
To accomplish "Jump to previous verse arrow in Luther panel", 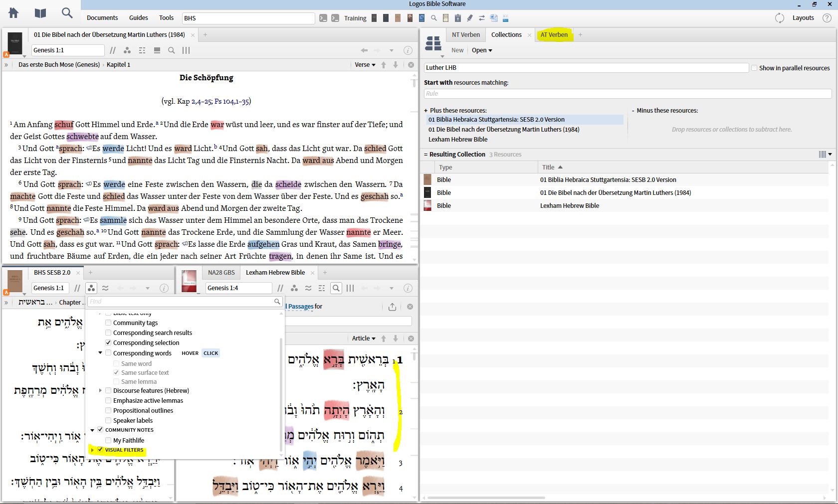I will pyautogui.click(x=384, y=65).
